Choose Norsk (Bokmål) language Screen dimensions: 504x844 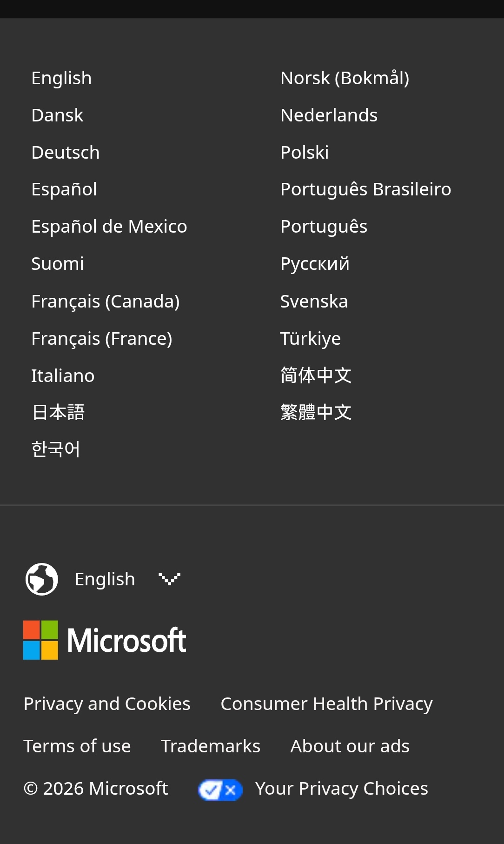[x=345, y=78]
